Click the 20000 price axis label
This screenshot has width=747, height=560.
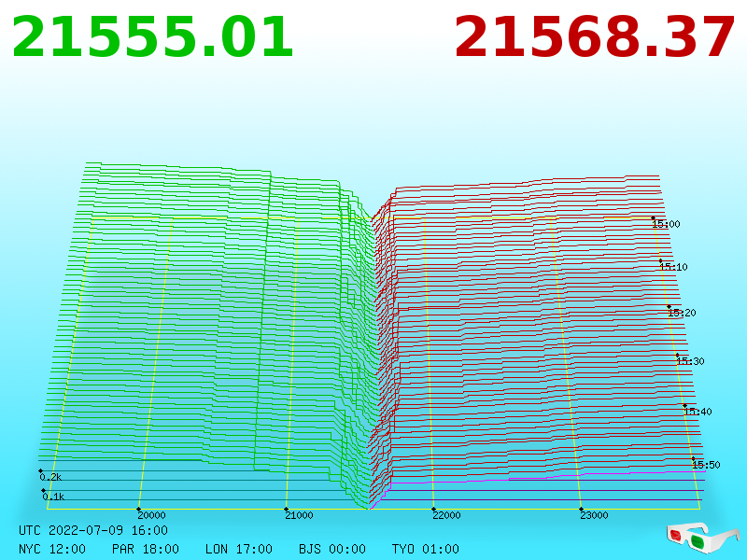click(151, 515)
